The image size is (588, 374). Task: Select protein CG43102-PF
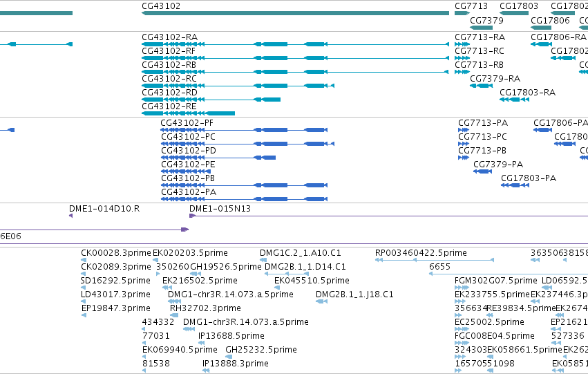(x=187, y=123)
